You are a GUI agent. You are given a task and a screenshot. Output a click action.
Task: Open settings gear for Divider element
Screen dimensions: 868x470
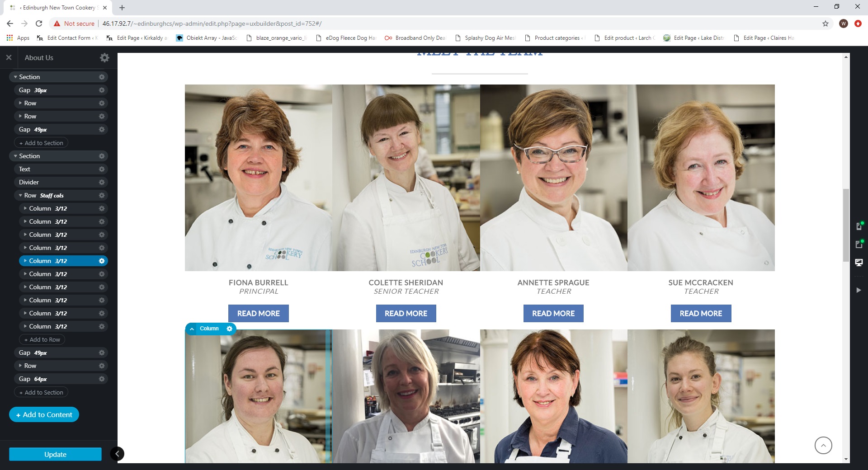pyautogui.click(x=102, y=182)
